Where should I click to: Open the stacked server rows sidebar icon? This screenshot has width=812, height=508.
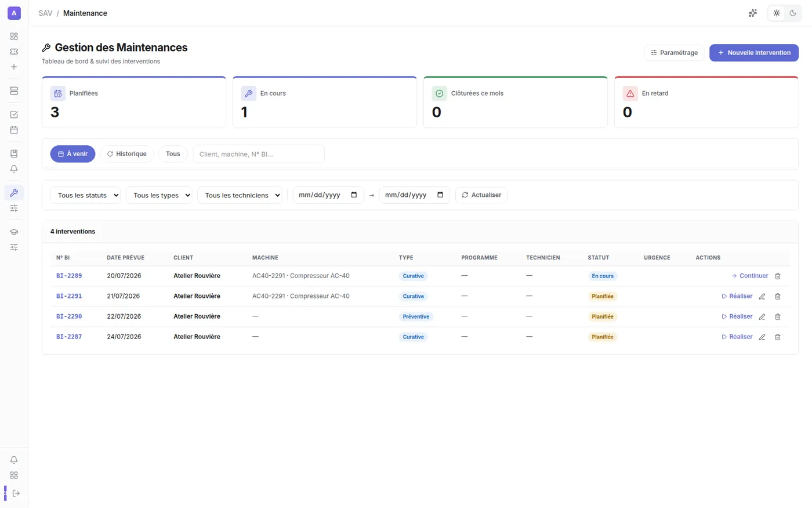click(x=14, y=91)
